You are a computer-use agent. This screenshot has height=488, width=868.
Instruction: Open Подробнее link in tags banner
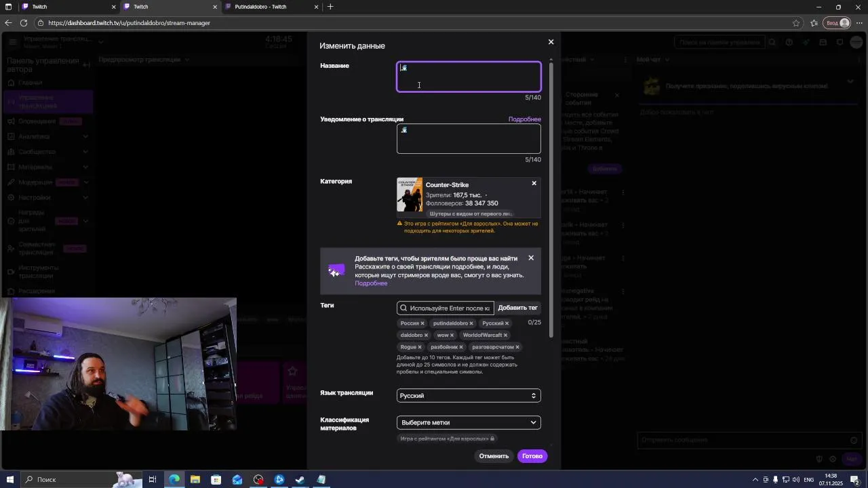pos(371,283)
